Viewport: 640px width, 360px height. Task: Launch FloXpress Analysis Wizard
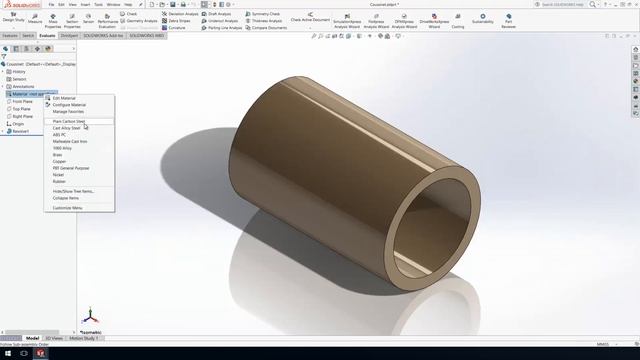click(x=376, y=21)
